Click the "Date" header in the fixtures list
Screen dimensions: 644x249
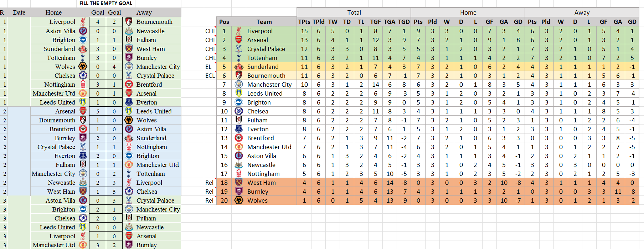19,12
